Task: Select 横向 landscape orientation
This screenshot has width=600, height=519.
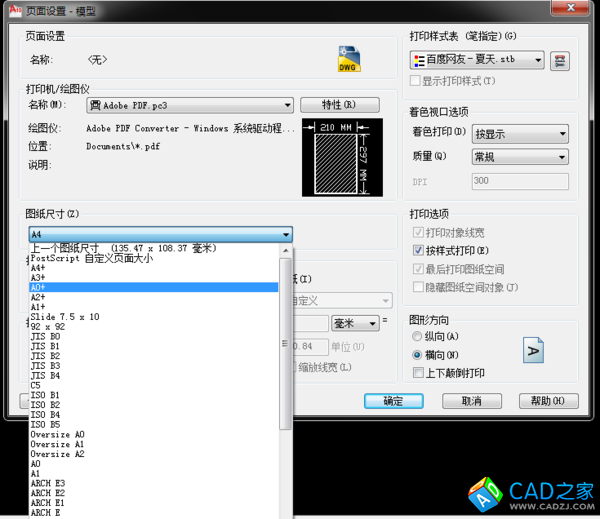Action: click(x=420, y=355)
